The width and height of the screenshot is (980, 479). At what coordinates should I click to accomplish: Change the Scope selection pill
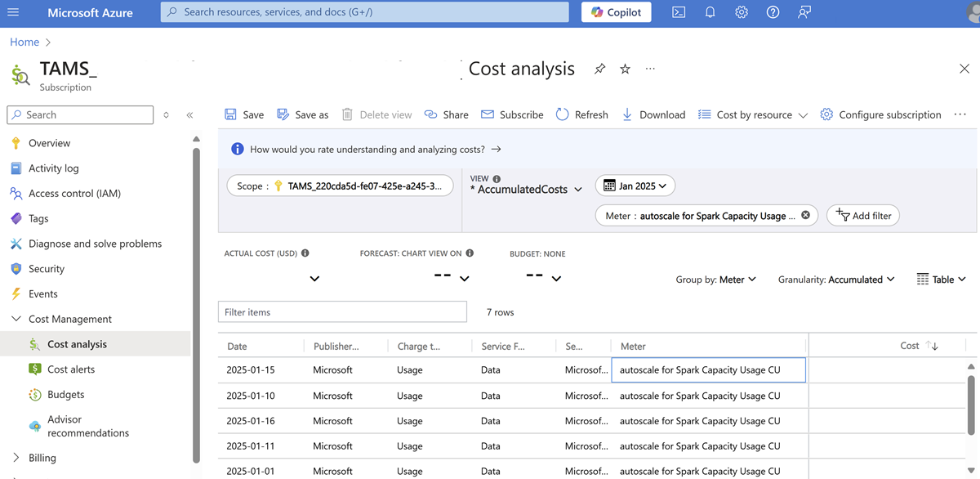point(340,186)
